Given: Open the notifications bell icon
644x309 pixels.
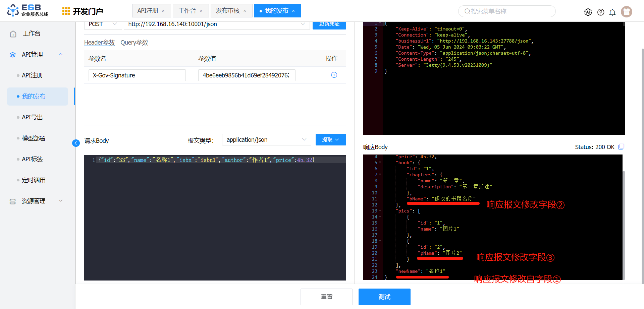Looking at the screenshot, I should [612, 12].
